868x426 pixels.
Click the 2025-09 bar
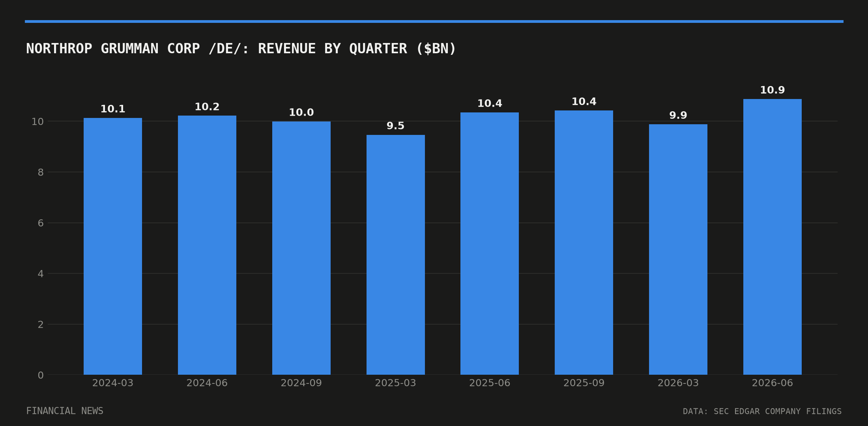point(584,243)
